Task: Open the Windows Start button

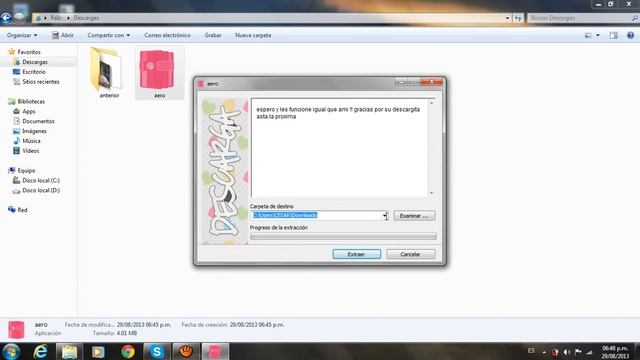Action: pos(11,351)
